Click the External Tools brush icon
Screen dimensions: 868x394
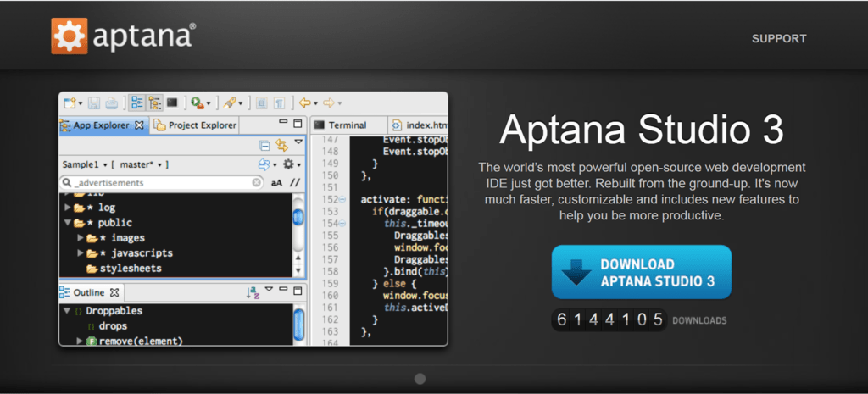coord(230,103)
